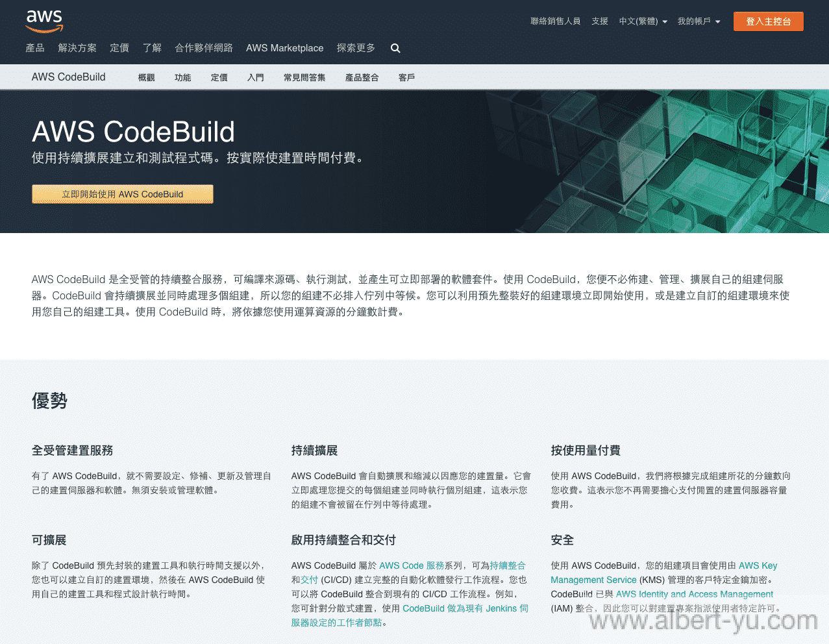Viewport: 829px width, 644px height.
Task: Switch to the 功能 tab
Action: 183,77
